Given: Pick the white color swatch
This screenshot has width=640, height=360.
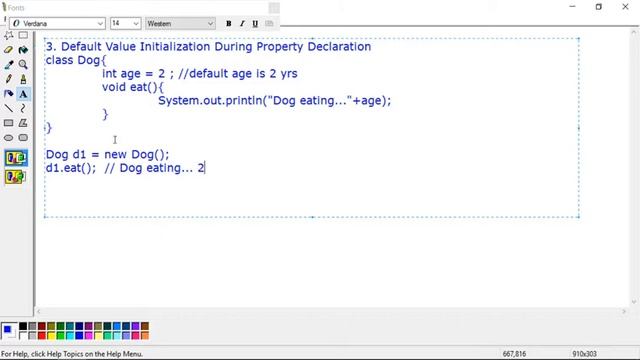Looking at the screenshot, I should 23,336.
